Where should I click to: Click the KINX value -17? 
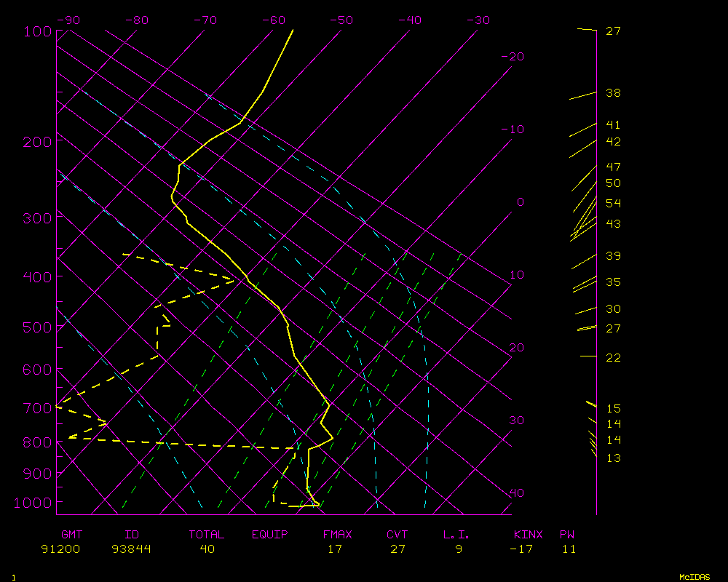(521, 549)
